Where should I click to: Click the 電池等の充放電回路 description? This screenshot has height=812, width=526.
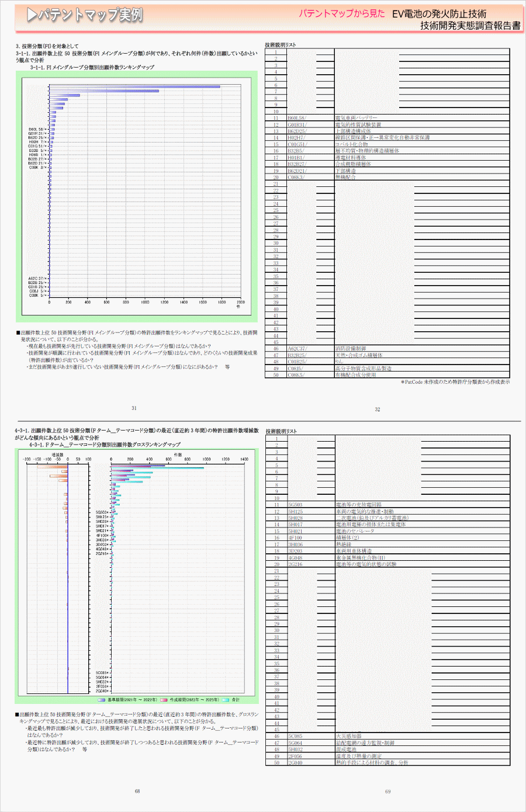(358, 505)
